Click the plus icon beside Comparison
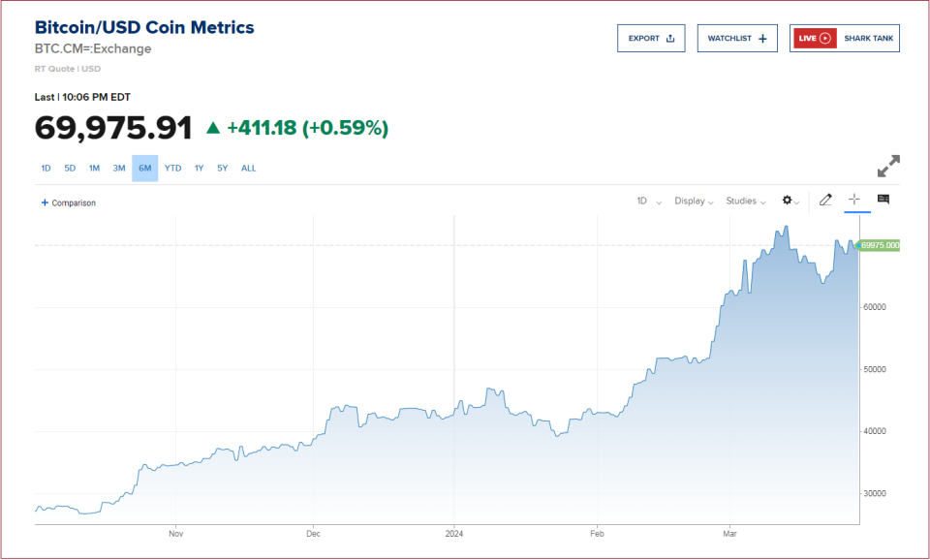The height and width of the screenshot is (560, 930). (x=45, y=202)
